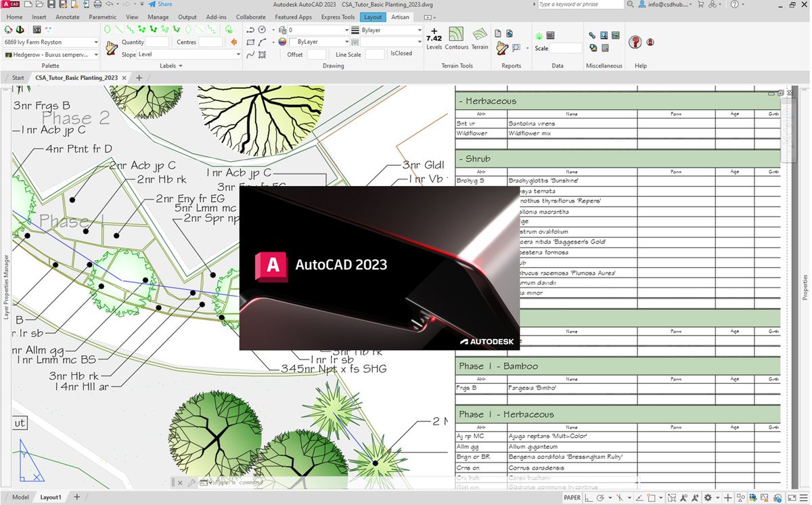Open Artisan Help via the question mark icon
This screenshot has height=505, width=812.
[635, 42]
